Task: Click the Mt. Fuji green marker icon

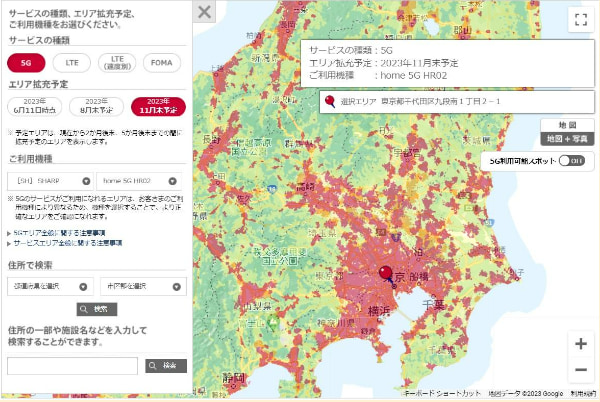Action: pyautogui.click(x=272, y=323)
